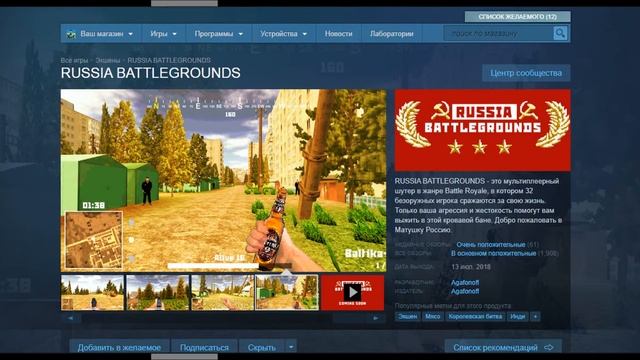Open developer link Agafonoff
This screenshot has width=640, height=360.
tap(465, 282)
